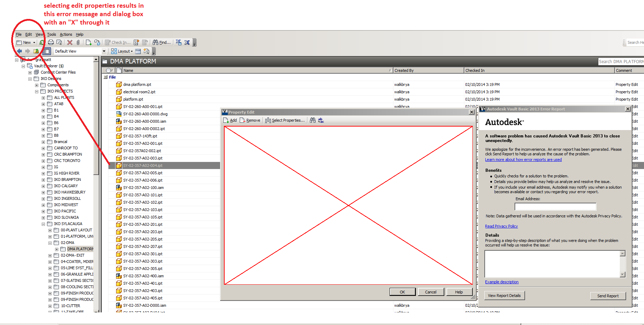Navigate back using the back arrow
The image size is (644, 325).
pos(19,50)
